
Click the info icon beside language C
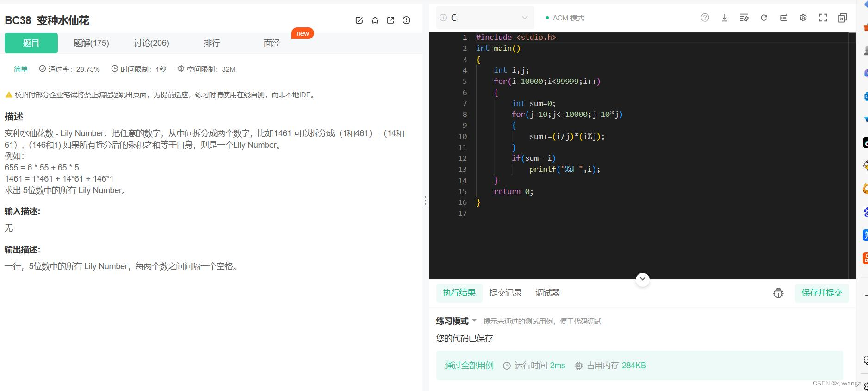click(443, 18)
